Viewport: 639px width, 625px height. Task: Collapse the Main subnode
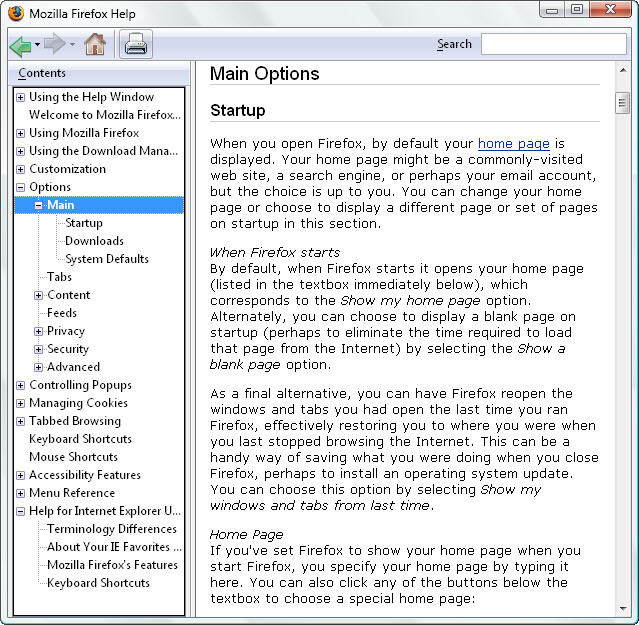coord(38,205)
